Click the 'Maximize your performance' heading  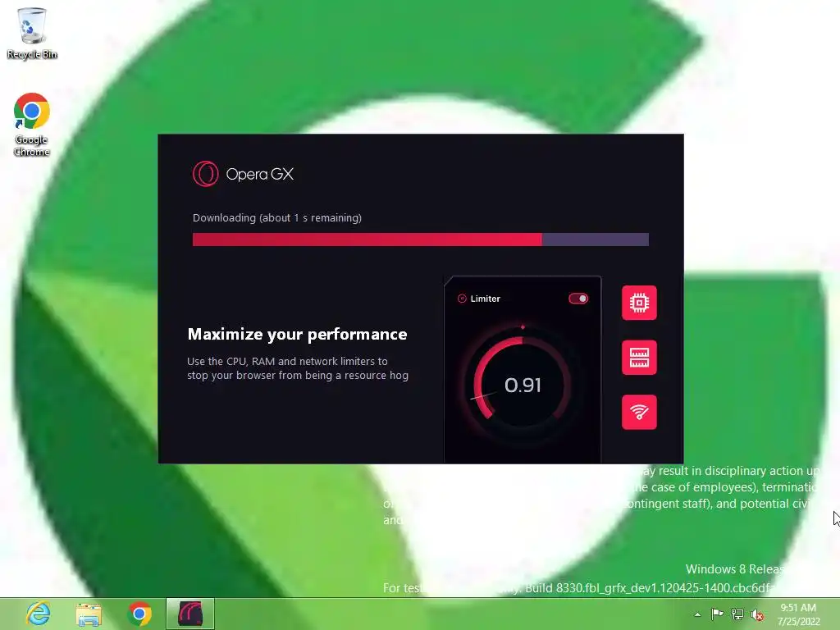pos(297,335)
